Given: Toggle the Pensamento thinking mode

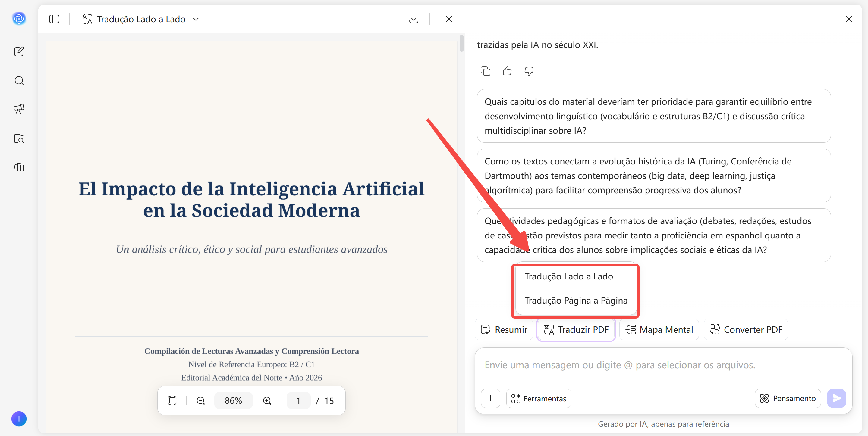Looking at the screenshot, I should pos(788,399).
